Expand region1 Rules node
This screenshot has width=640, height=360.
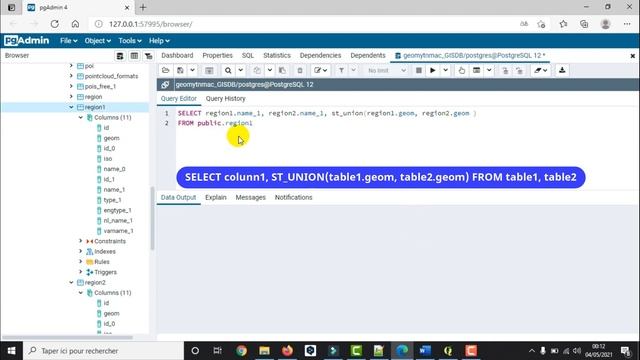[x=81, y=262]
